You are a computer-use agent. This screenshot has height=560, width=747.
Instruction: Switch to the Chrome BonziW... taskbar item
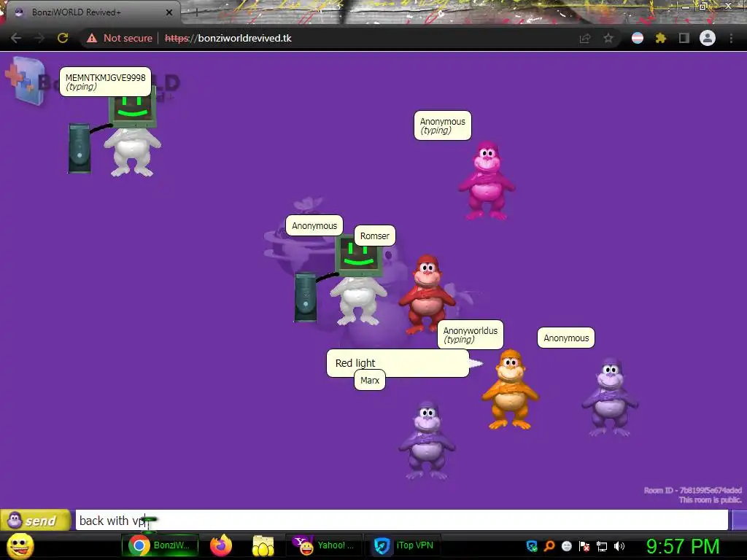tap(160, 545)
